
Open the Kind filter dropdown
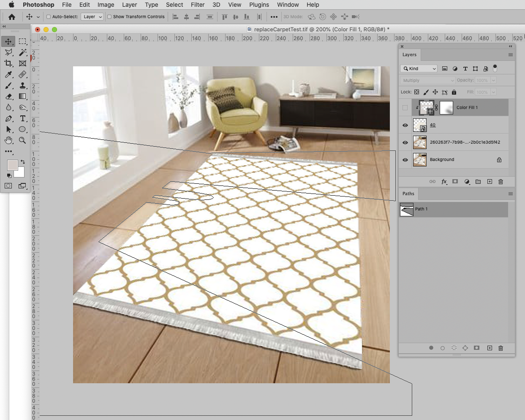point(419,68)
